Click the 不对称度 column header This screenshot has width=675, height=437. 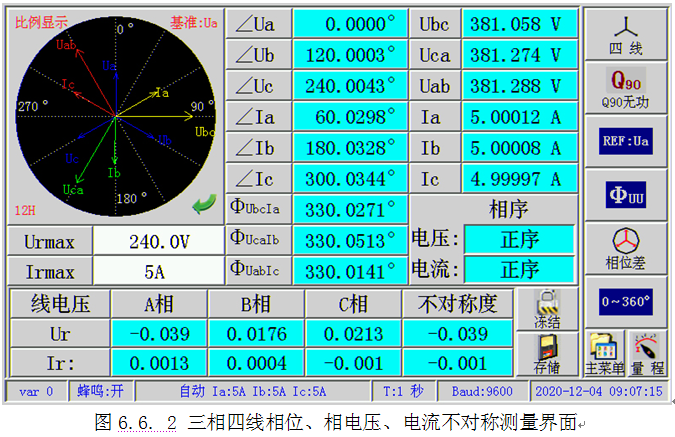pyautogui.click(x=458, y=304)
